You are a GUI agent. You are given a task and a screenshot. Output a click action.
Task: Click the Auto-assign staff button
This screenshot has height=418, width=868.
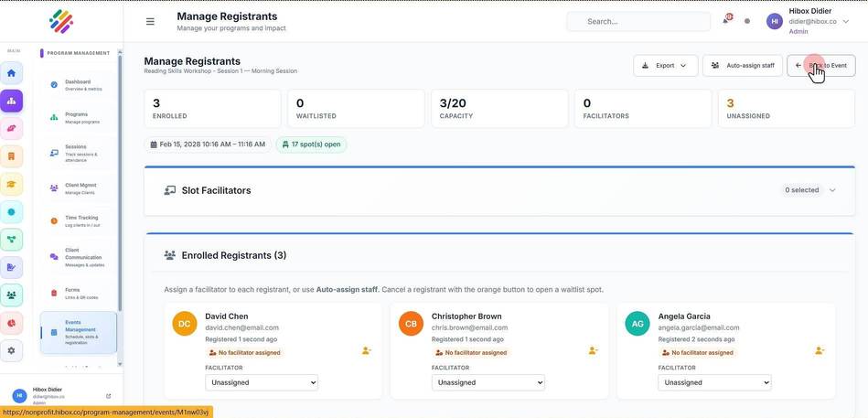pos(743,65)
